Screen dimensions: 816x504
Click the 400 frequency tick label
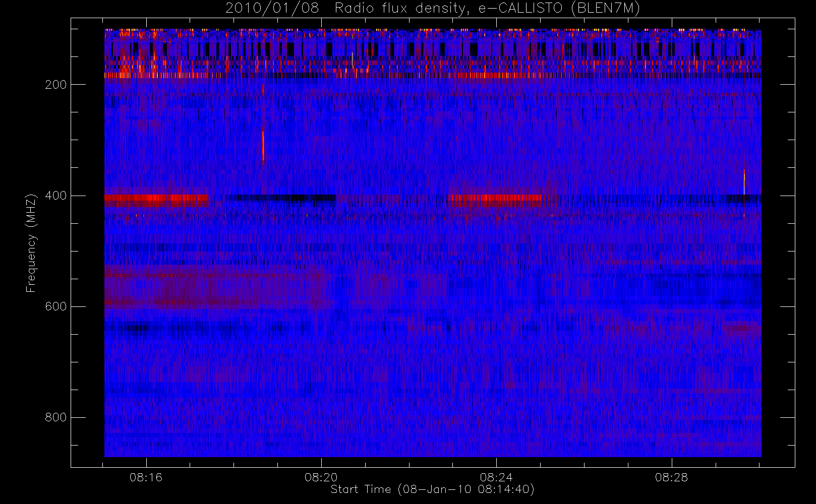(55, 196)
